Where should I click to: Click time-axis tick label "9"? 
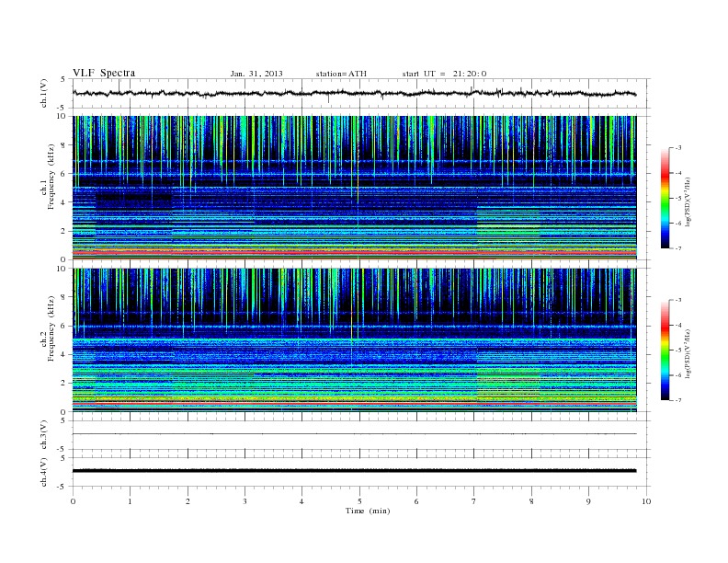(588, 501)
